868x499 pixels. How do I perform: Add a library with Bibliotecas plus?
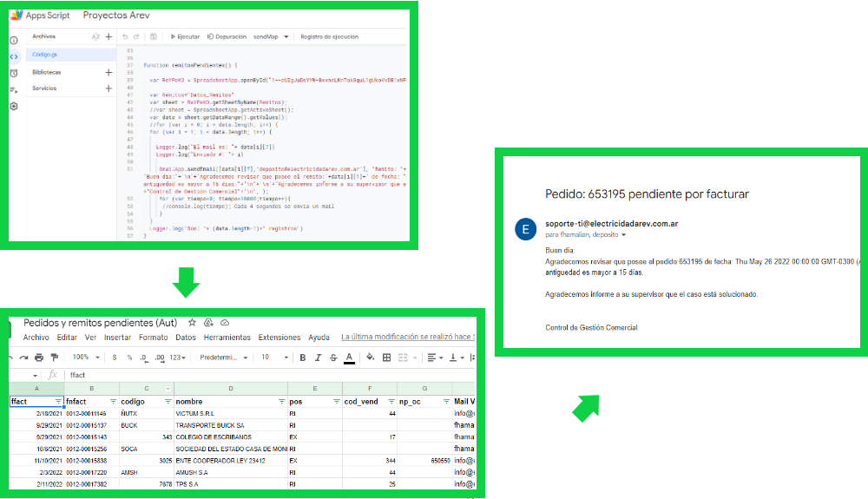[x=109, y=72]
